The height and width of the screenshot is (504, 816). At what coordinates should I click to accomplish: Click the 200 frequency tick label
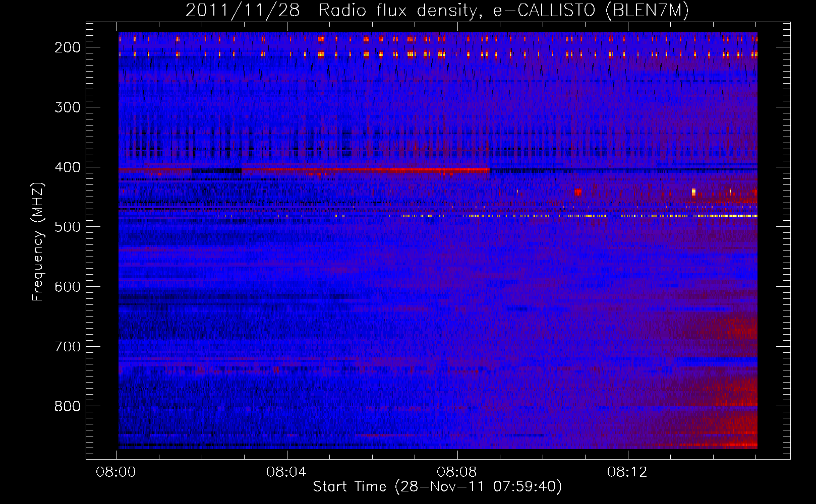(x=68, y=47)
